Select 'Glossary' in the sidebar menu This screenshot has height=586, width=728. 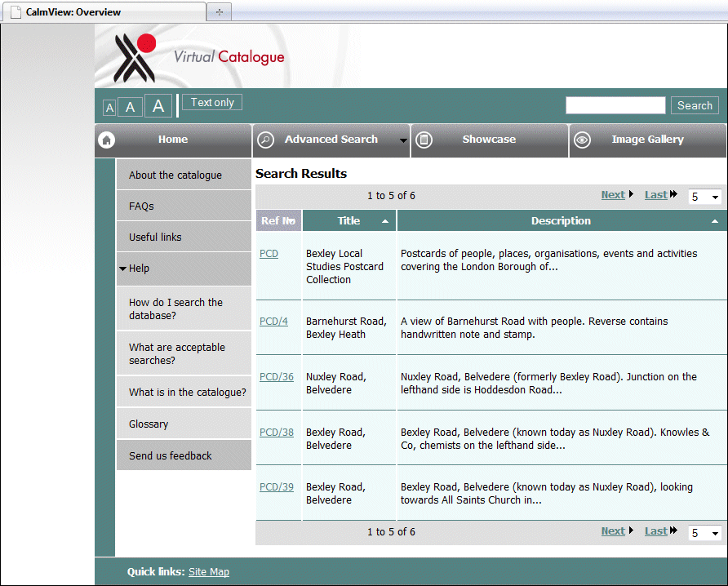tap(148, 424)
